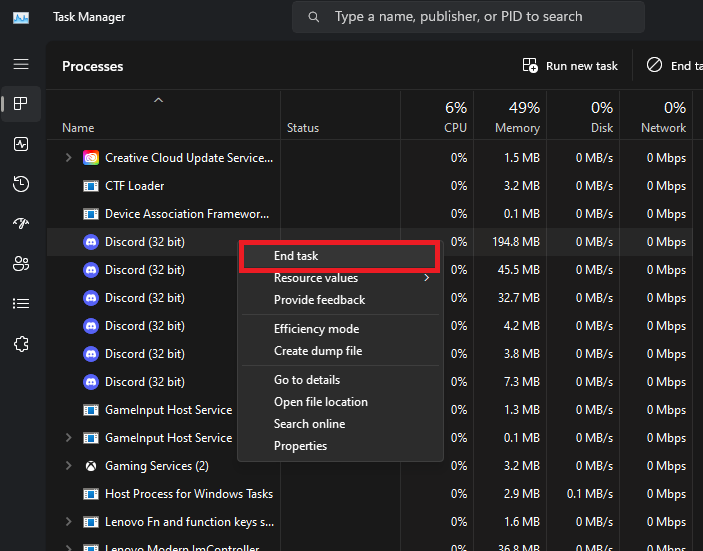The height and width of the screenshot is (551, 703).
Task: Sort processes by the Memory column header
Action: (x=516, y=117)
